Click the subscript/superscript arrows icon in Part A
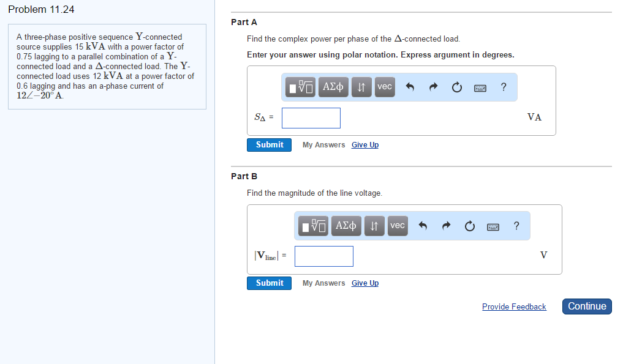 point(361,87)
